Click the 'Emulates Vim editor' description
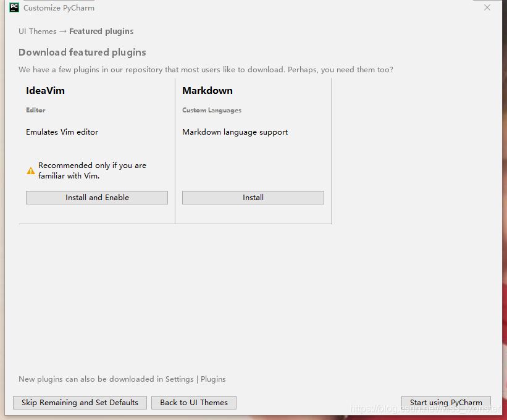This screenshot has width=507, height=420. coord(62,132)
